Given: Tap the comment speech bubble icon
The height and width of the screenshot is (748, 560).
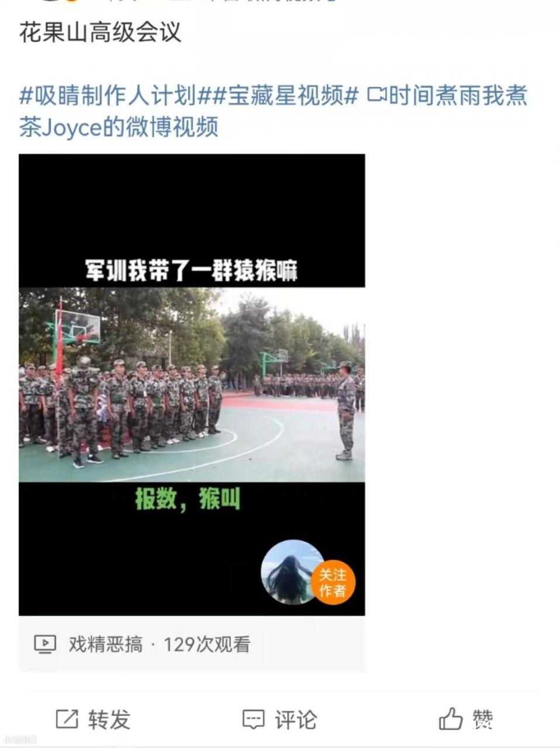Looking at the screenshot, I should [254, 719].
